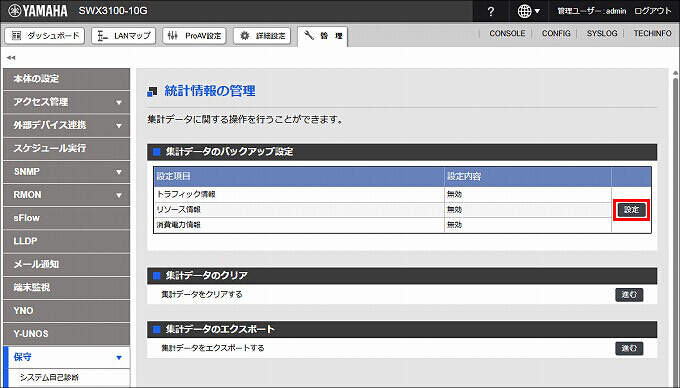
Task: Open メール通知 in the sidebar
Action: click(x=66, y=264)
